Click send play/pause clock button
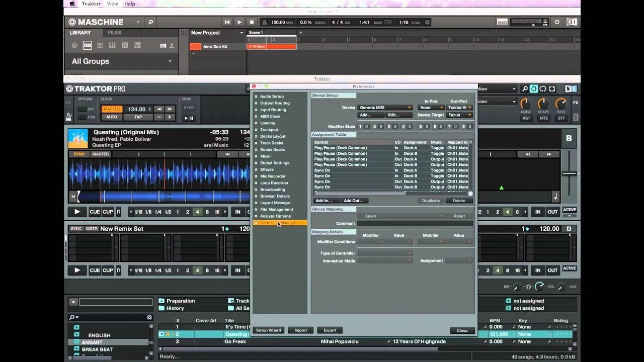This screenshot has height=362, width=644. (x=189, y=118)
